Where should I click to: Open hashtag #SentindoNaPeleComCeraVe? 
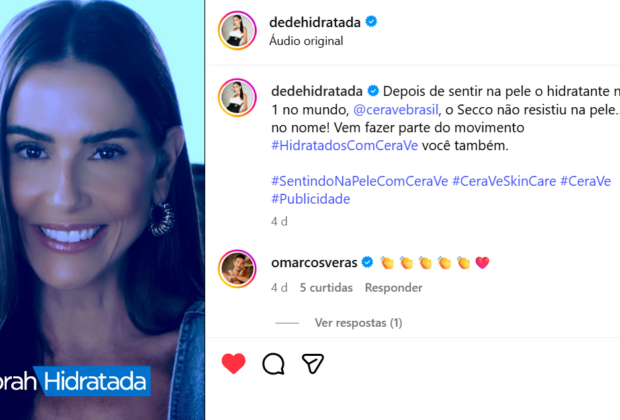pos(359,181)
